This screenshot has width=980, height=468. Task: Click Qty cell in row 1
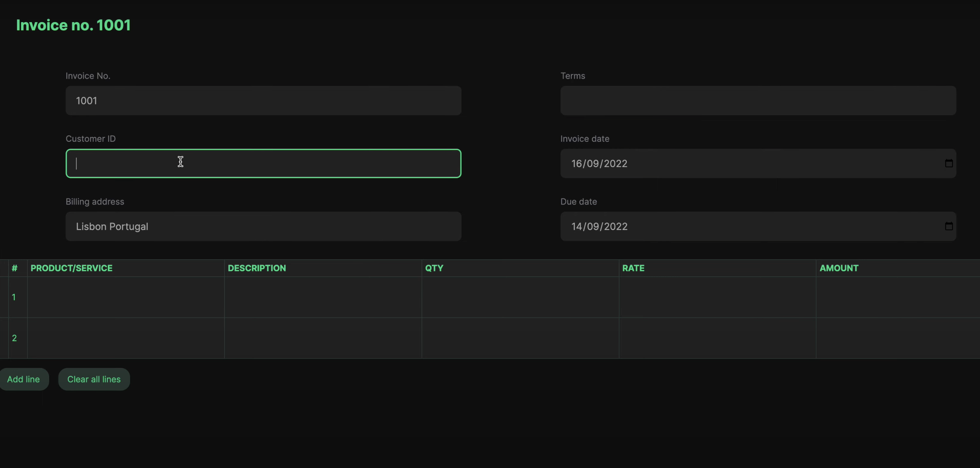click(x=520, y=297)
